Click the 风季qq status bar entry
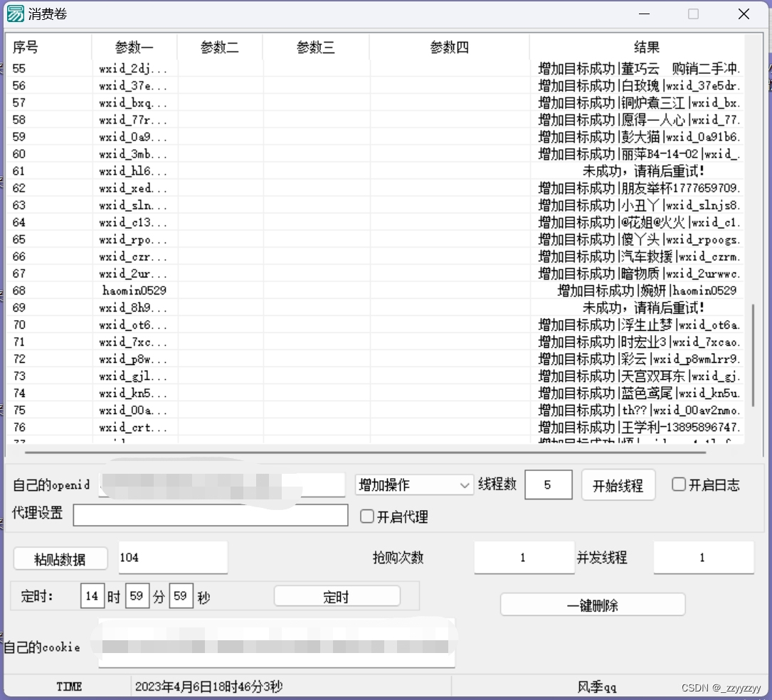Viewport: 772px width, 700px height. 597,686
